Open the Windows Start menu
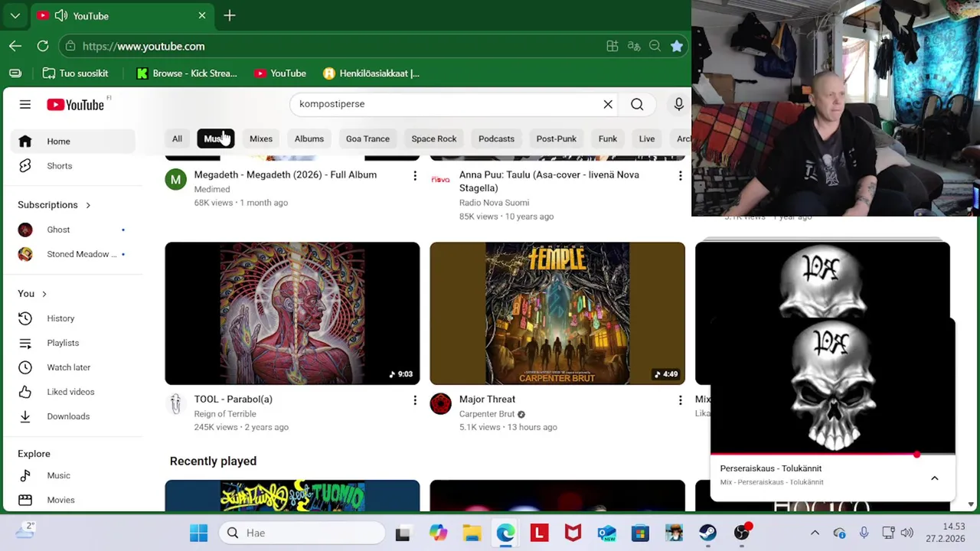This screenshot has height=551, width=980. 198,533
